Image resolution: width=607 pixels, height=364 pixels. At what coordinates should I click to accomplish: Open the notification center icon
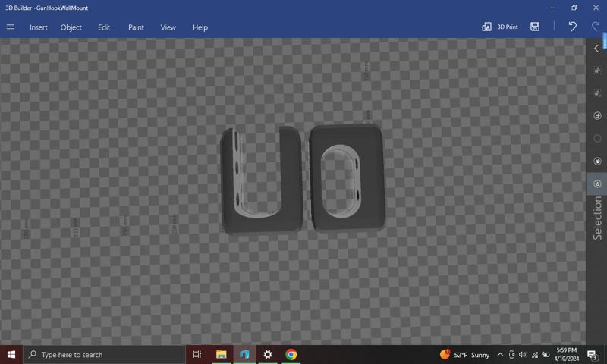point(593,355)
